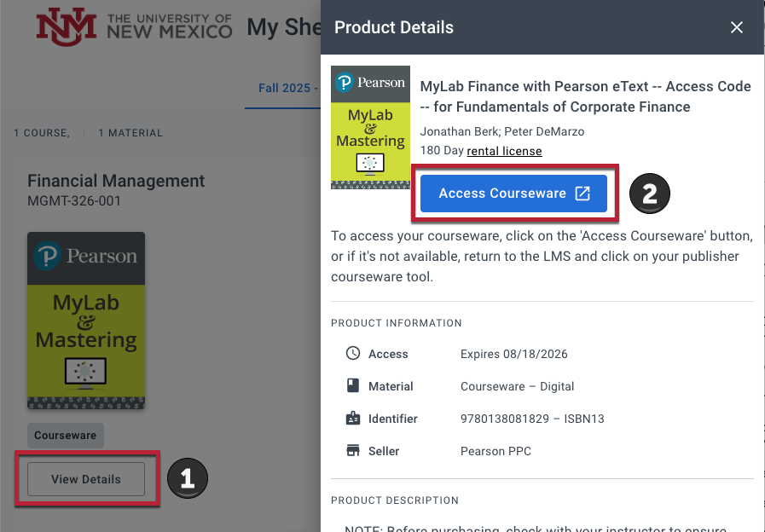Click the Product Details panel title

pyautogui.click(x=394, y=28)
